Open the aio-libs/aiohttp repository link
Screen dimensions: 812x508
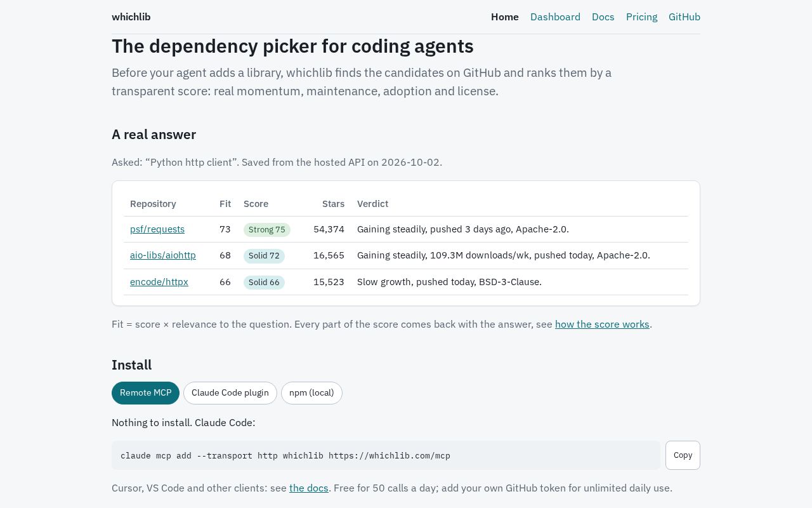[163, 255]
